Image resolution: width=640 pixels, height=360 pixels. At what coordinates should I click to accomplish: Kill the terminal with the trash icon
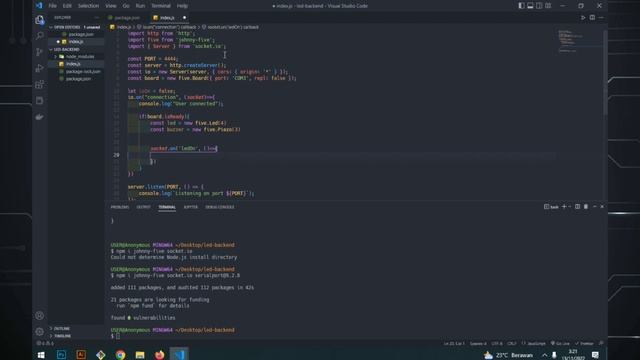(586, 207)
